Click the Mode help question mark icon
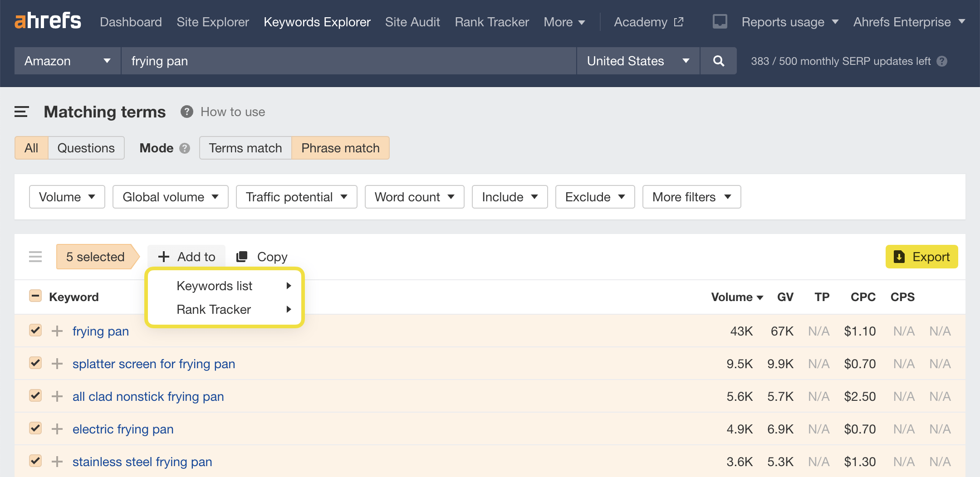 pos(185,148)
